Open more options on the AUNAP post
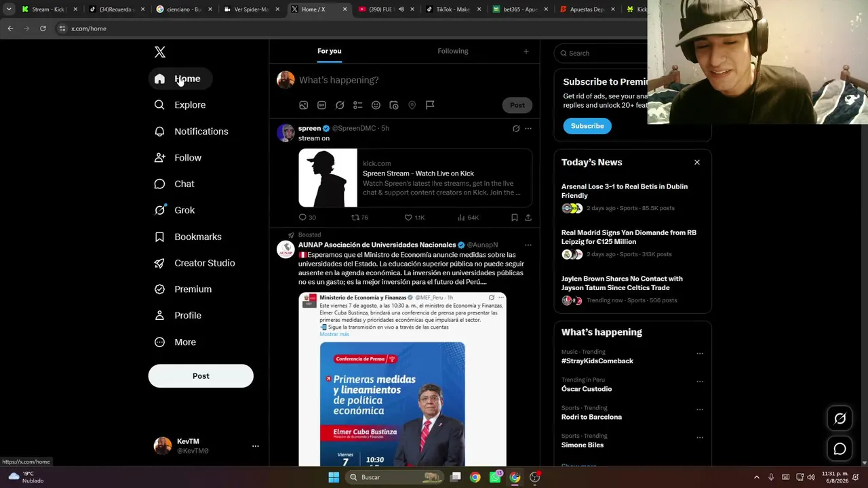This screenshot has height=488, width=868. click(528, 245)
